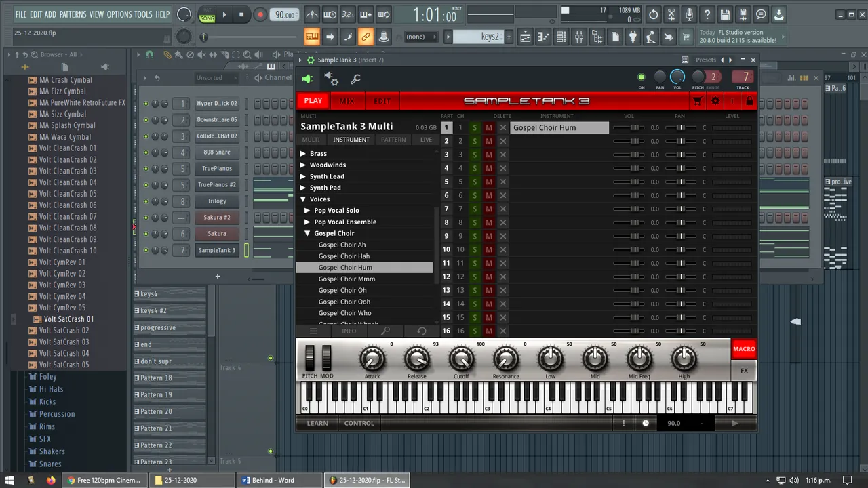Expand the Woodwinds category

[303, 165]
